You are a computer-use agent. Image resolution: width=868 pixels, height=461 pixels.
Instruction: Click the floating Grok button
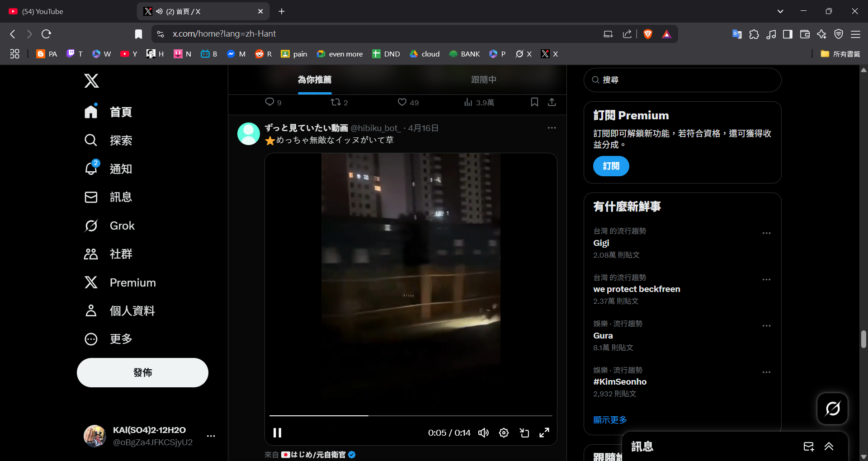click(x=832, y=409)
